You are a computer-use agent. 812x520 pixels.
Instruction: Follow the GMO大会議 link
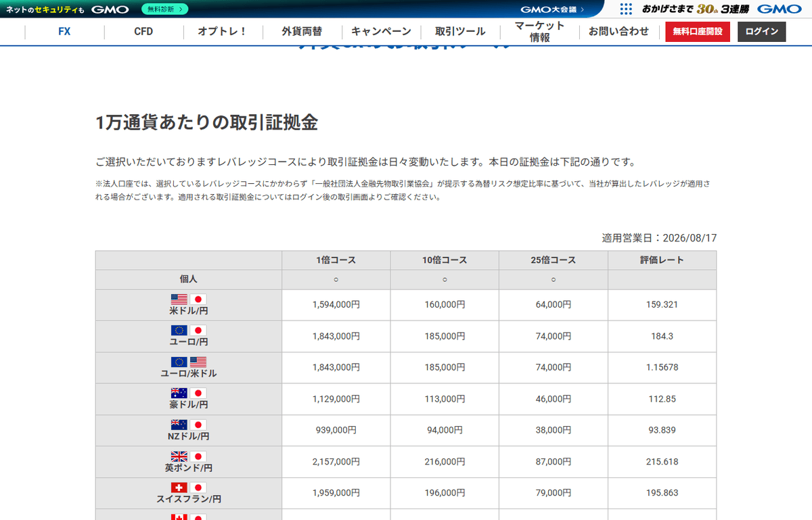coord(552,9)
